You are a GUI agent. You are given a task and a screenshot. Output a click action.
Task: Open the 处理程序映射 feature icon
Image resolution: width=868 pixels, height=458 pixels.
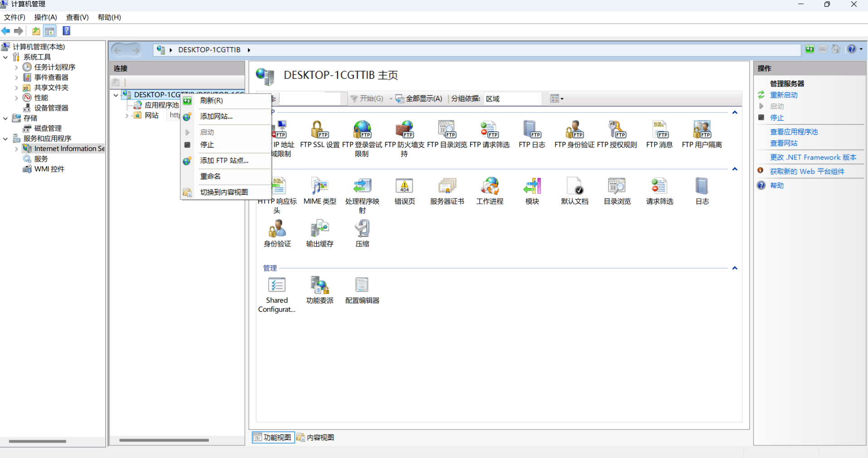coord(362,195)
